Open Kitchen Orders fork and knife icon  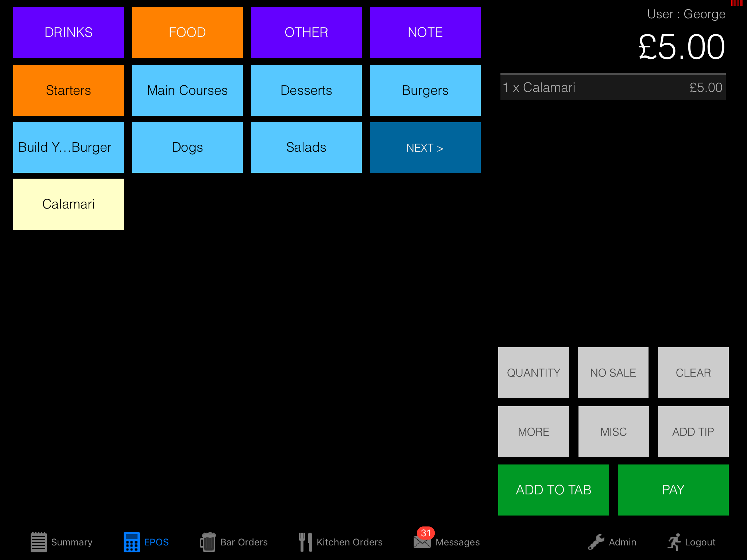(x=306, y=542)
